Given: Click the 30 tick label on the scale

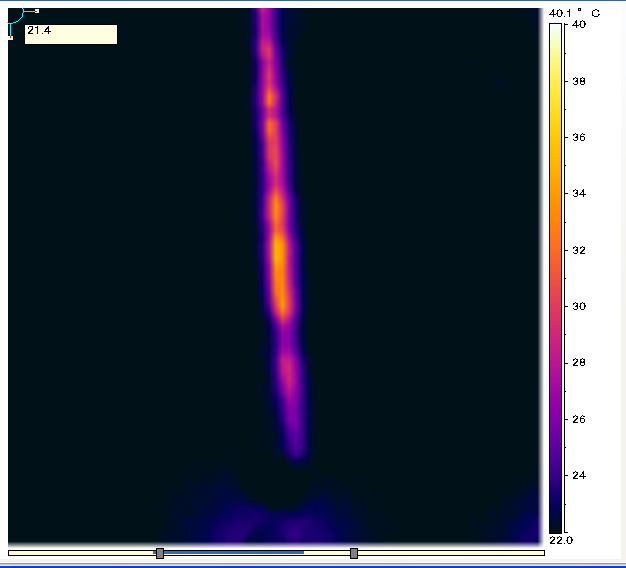Looking at the screenshot, I should coord(577,306).
